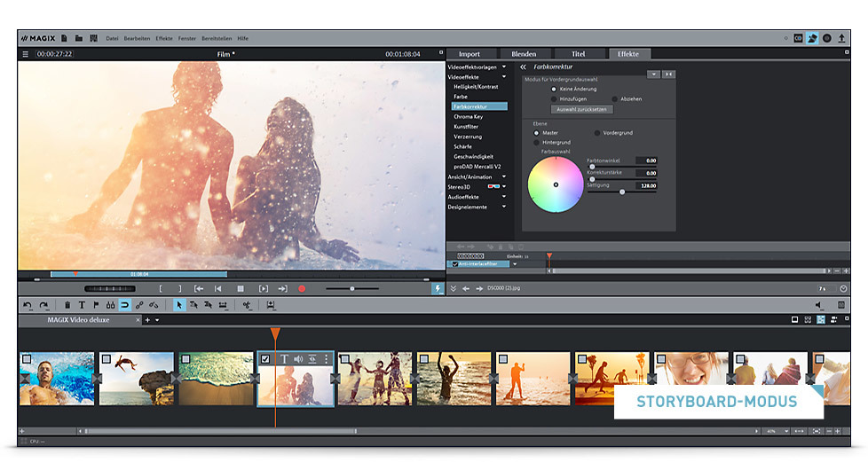Click the upload export icon top right
The width and height of the screenshot is (868, 462).
(841, 38)
